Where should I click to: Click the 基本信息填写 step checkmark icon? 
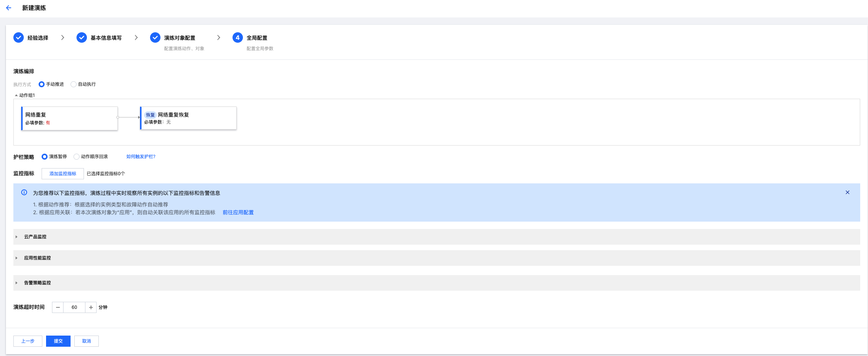81,37
